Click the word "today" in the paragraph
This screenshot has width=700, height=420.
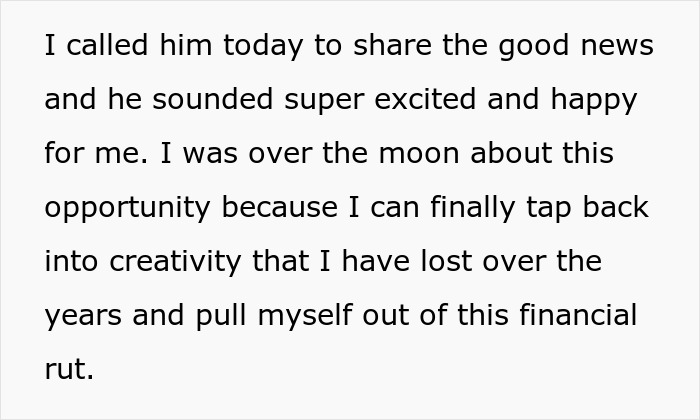coord(263,47)
